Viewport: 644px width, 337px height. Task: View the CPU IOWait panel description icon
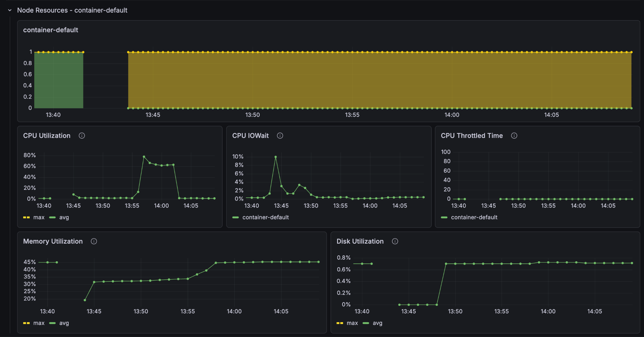pyautogui.click(x=280, y=135)
